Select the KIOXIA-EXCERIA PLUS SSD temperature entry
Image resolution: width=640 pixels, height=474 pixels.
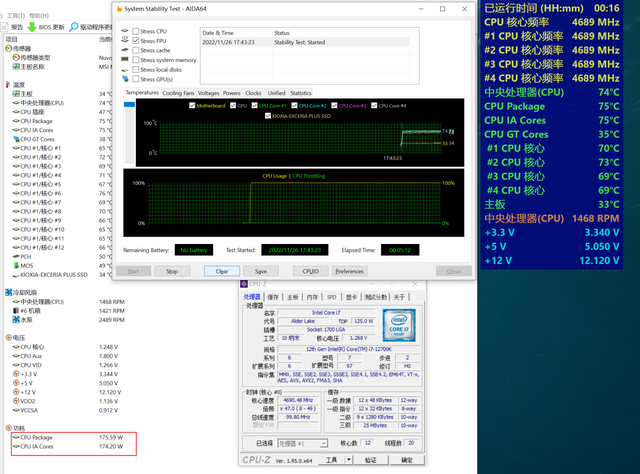[56, 275]
